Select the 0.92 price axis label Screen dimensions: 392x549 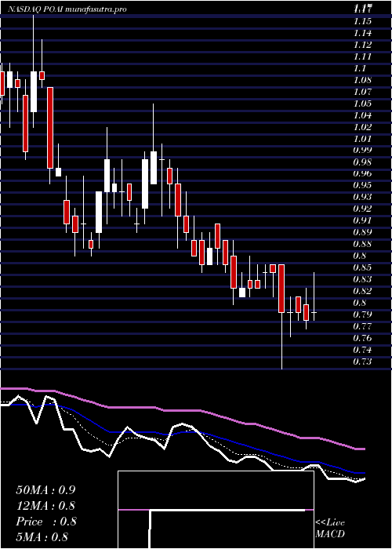[362, 209]
